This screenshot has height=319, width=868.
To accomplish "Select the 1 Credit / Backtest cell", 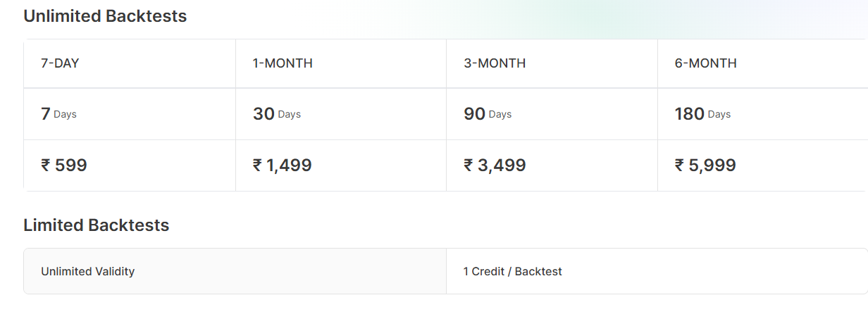I will [x=657, y=271].
